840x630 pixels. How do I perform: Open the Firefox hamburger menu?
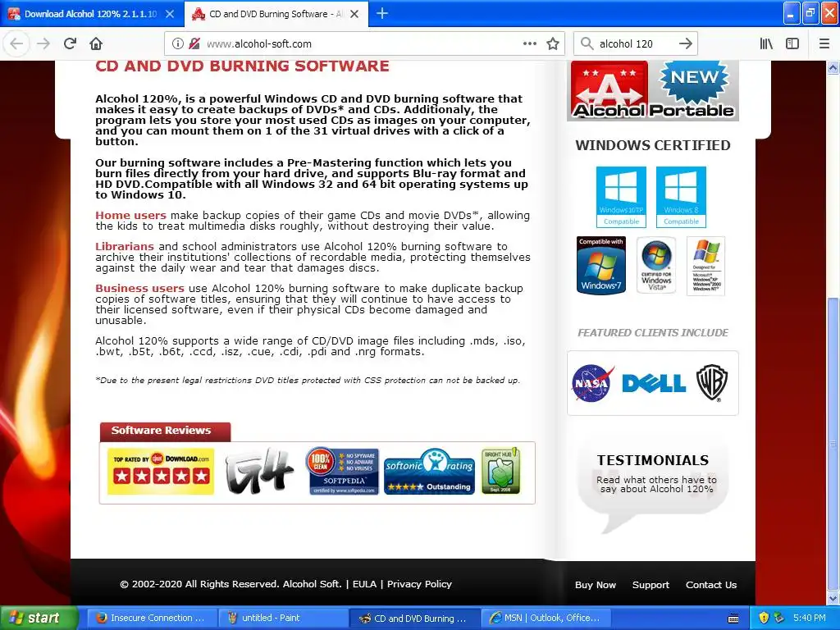(824, 43)
